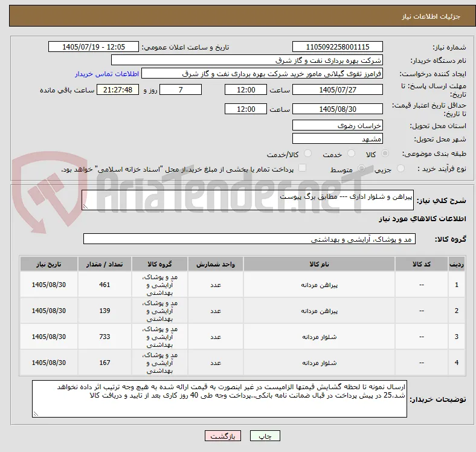This screenshot has height=452, width=476.
Task: Click the price validity date field 1405/08/30
Action: point(338,109)
